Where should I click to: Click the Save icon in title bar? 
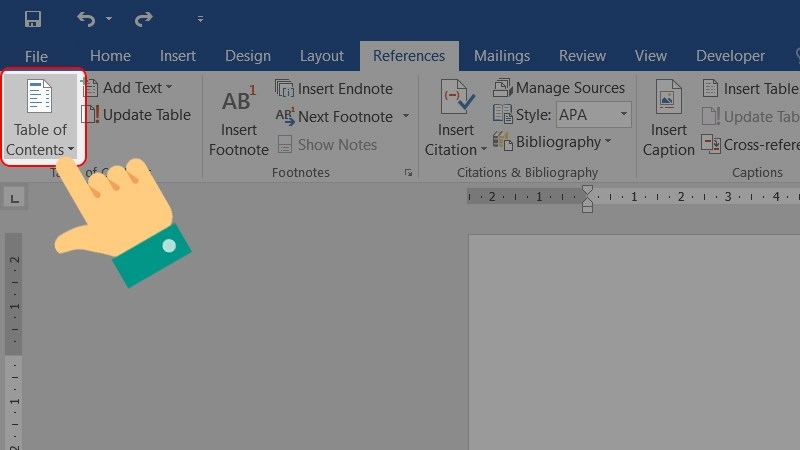point(32,19)
